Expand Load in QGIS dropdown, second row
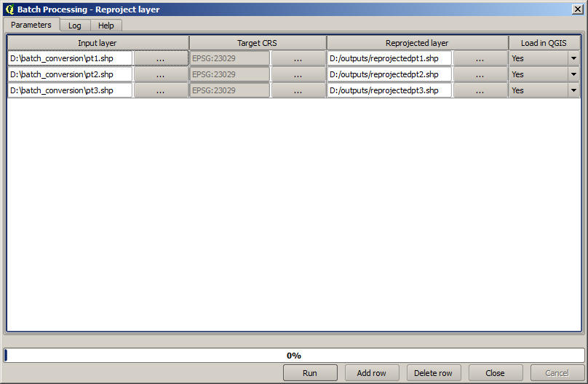This screenshot has height=384, width=588. 573,74
